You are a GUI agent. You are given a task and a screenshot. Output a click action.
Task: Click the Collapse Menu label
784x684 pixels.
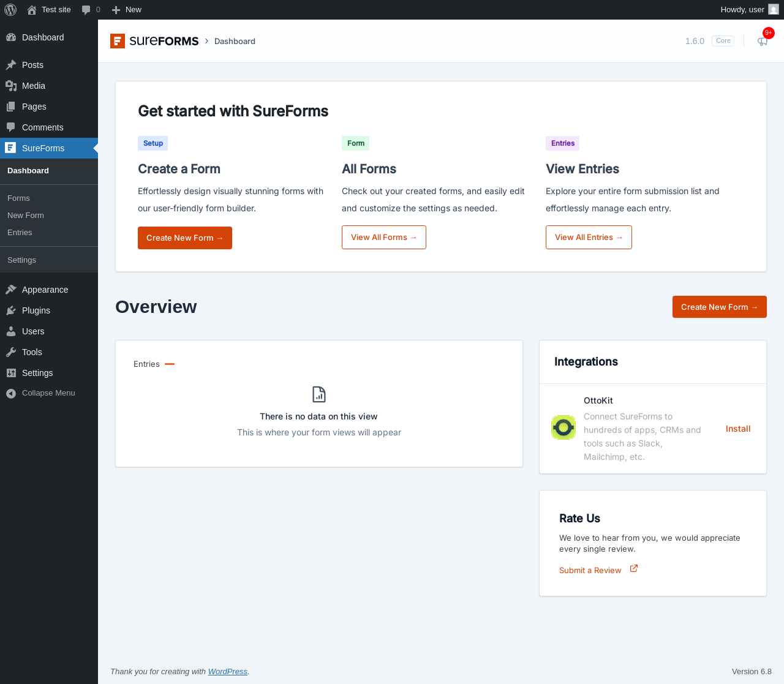[48, 393]
